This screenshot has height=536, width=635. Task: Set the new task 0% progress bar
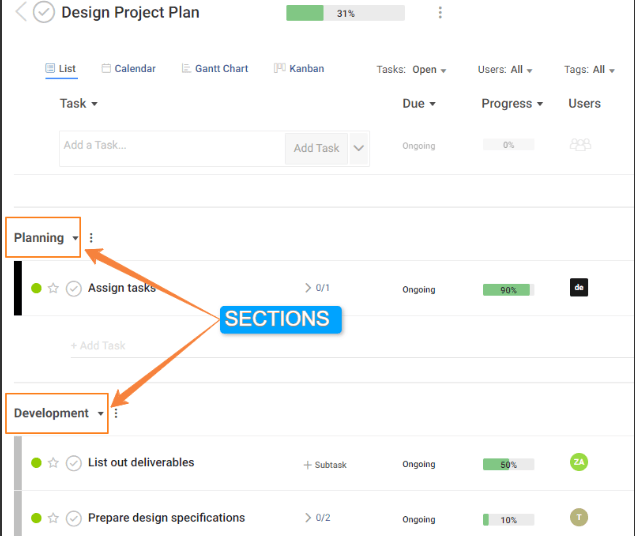pos(508,145)
